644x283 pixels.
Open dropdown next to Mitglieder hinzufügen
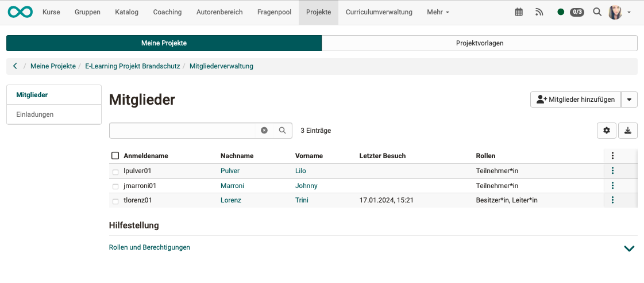coord(629,100)
